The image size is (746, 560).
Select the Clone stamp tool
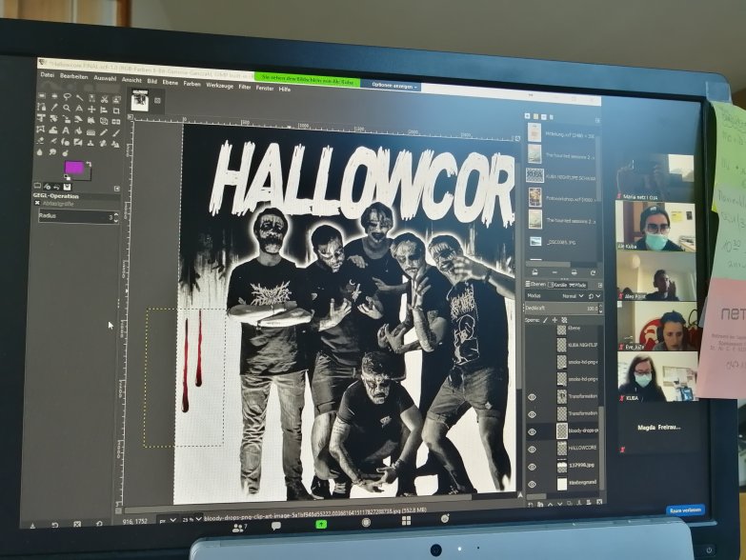click(x=91, y=143)
